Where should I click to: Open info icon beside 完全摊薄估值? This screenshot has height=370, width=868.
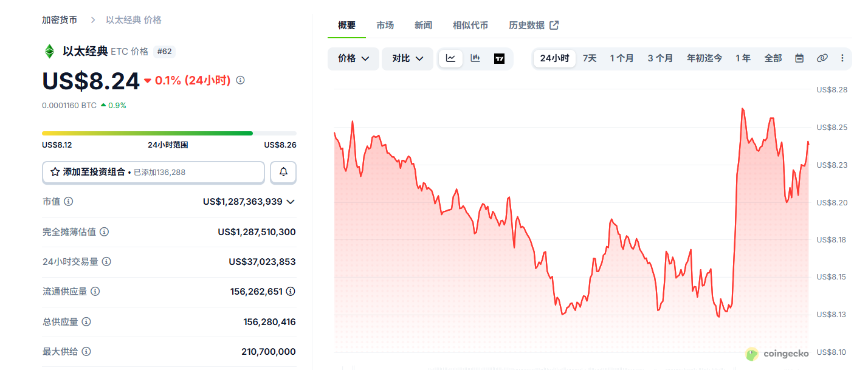point(105,231)
